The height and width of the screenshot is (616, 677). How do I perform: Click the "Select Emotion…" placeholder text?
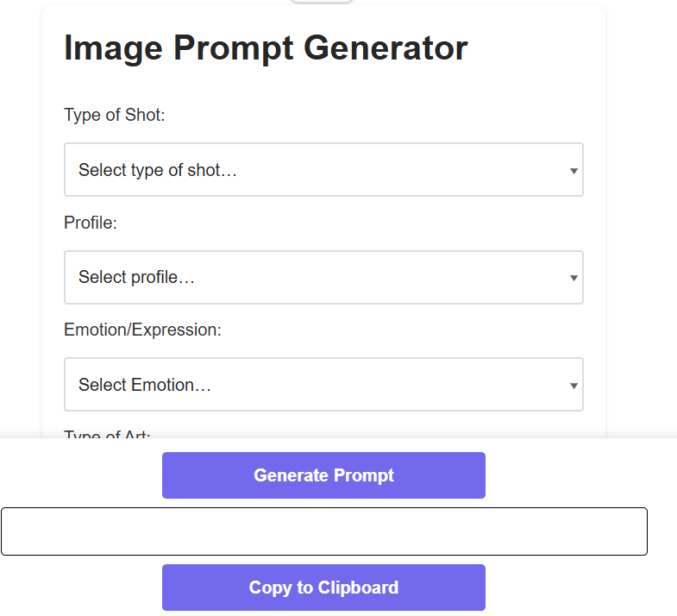(144, 385)
